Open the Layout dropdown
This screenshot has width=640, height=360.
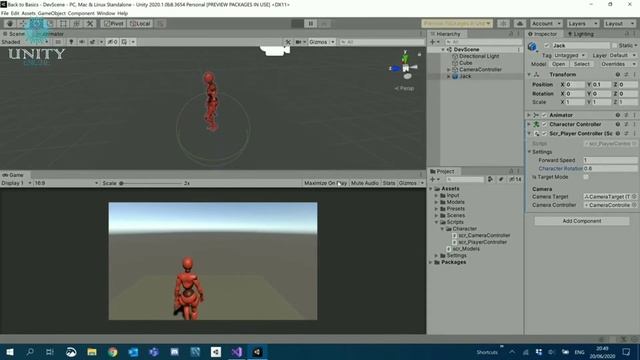[x=619, y=24]
